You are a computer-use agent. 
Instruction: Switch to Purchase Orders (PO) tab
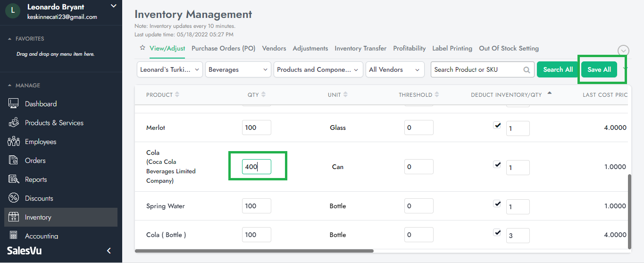click(x=223, y=48)
